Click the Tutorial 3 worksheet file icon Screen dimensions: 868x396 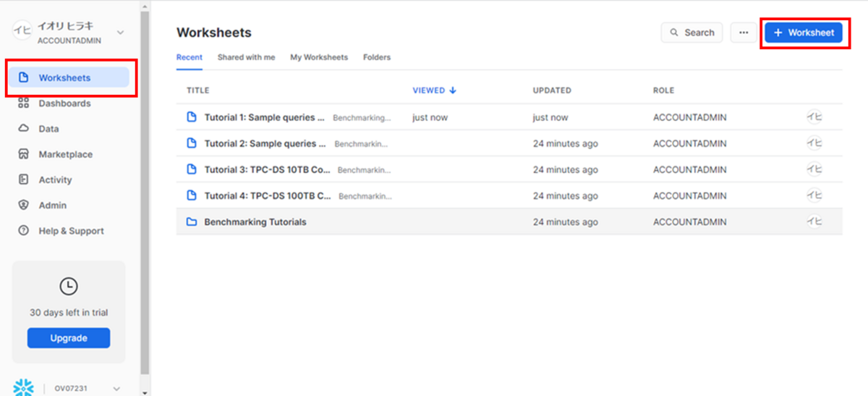(192, 169)
